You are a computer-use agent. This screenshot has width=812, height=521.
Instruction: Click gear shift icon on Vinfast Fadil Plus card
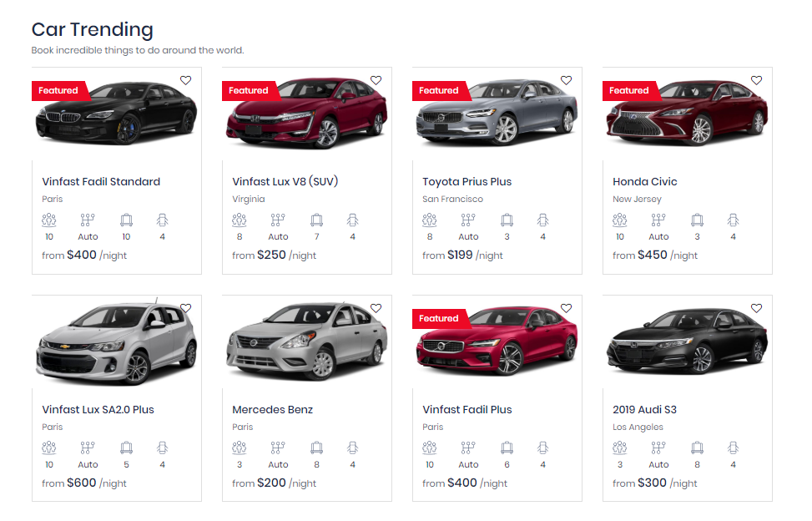468,448
